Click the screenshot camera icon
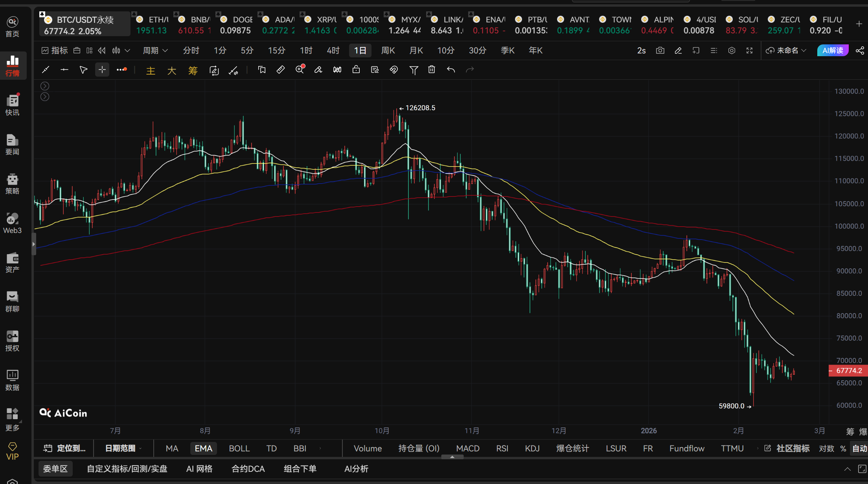868x484 pixels. coord(660,50)
